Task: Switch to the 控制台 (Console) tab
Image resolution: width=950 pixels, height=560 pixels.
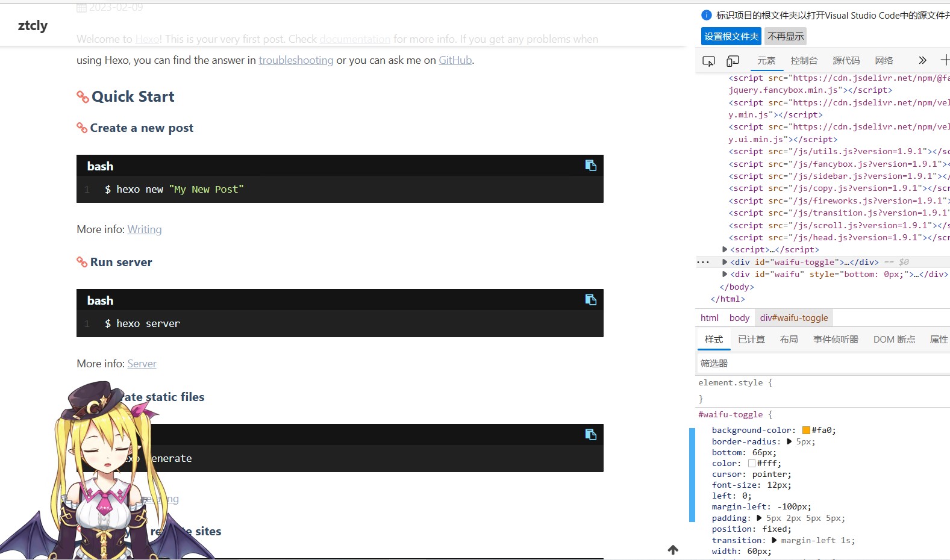Action: click(804, 61)
